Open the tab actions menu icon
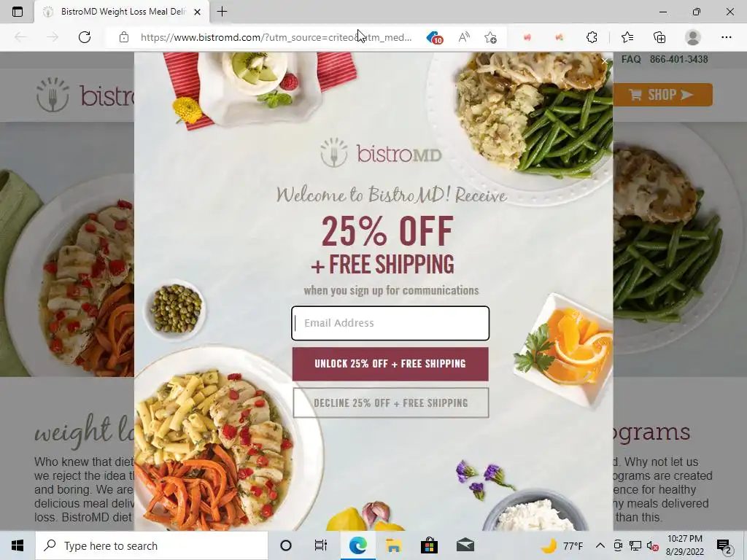 [18, 12]
